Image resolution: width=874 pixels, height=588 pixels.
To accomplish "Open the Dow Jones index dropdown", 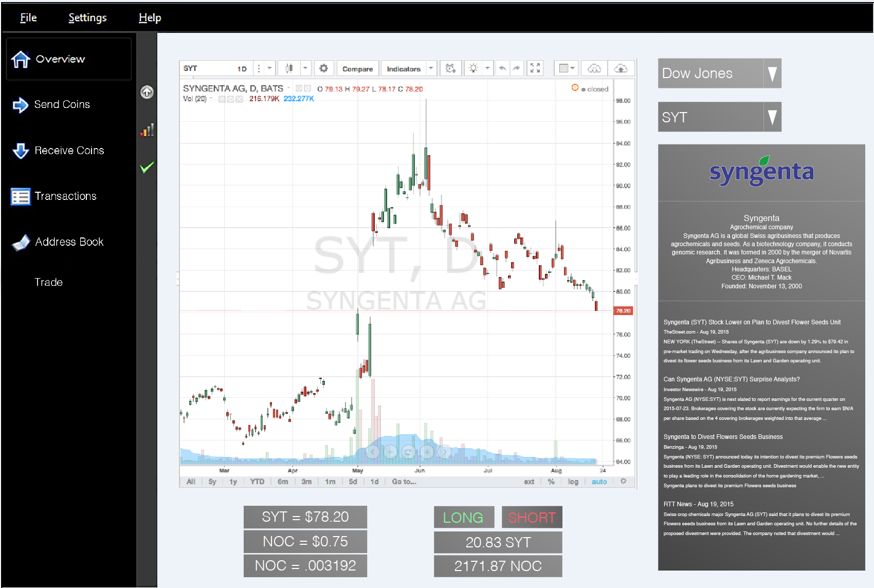I will pos(720,73).
